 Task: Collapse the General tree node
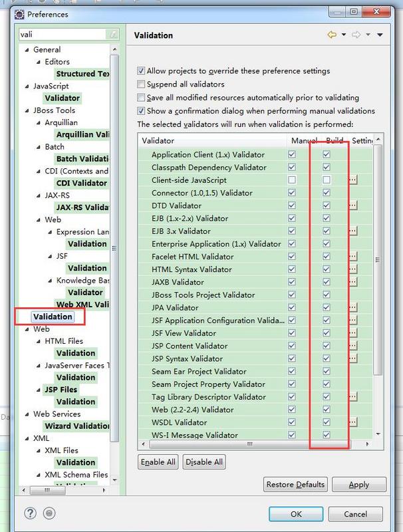coord(27,50)
